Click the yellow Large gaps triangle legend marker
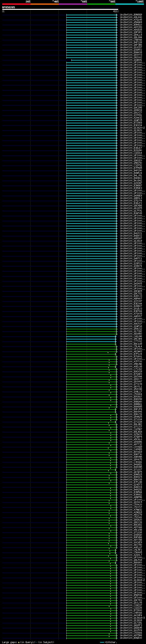The height and width of the screenshot is (644, 146). pyautogui.click(x=19, y=642)
